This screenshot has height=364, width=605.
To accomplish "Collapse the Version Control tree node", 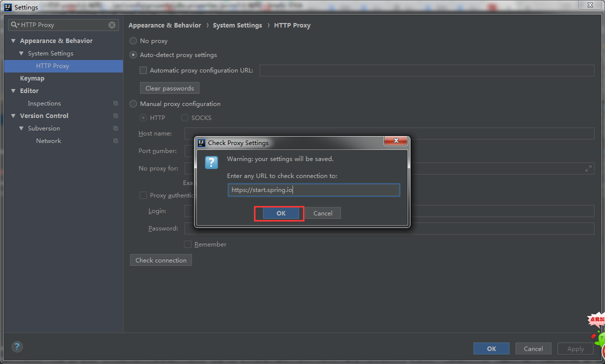I will point(13,116).
